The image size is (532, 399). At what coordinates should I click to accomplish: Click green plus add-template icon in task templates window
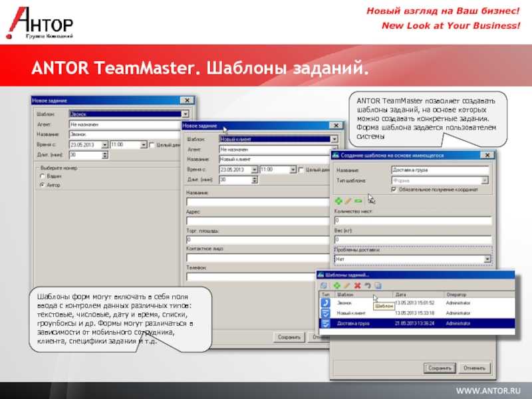click(336, 286)
